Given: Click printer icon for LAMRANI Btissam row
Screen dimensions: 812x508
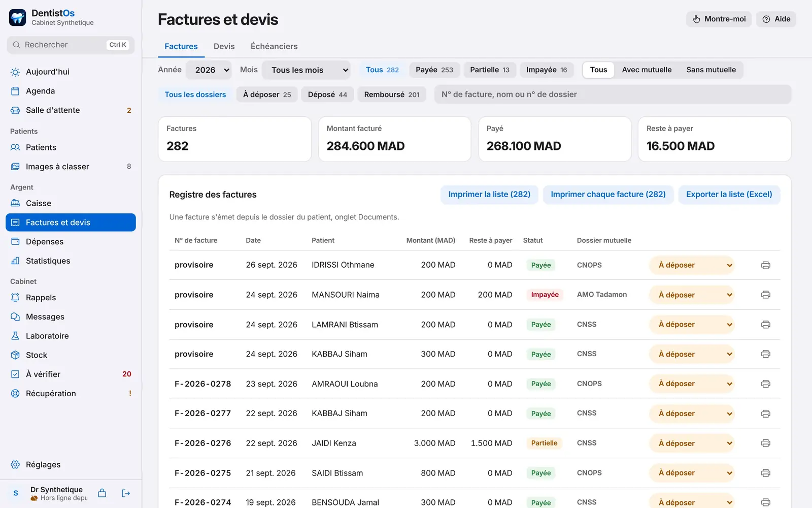Looking at the screenshot, I should [x=765, y=325].
